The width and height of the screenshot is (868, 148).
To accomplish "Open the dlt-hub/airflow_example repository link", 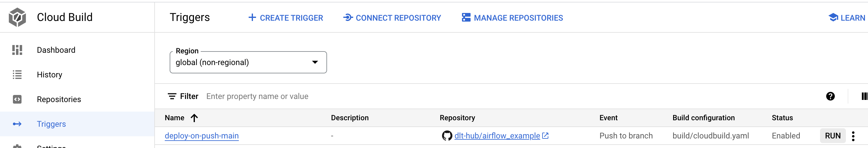I will click(x=497, y=136).
